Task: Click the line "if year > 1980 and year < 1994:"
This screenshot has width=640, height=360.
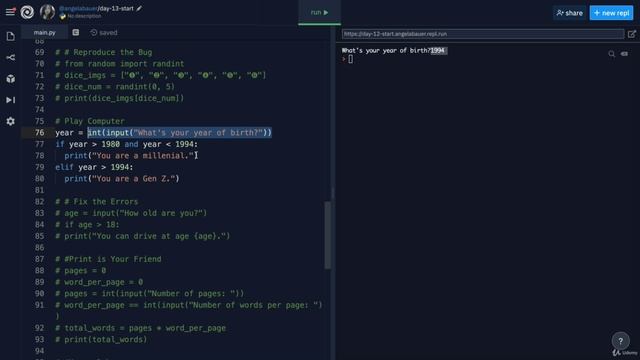Action: (127, 144)
